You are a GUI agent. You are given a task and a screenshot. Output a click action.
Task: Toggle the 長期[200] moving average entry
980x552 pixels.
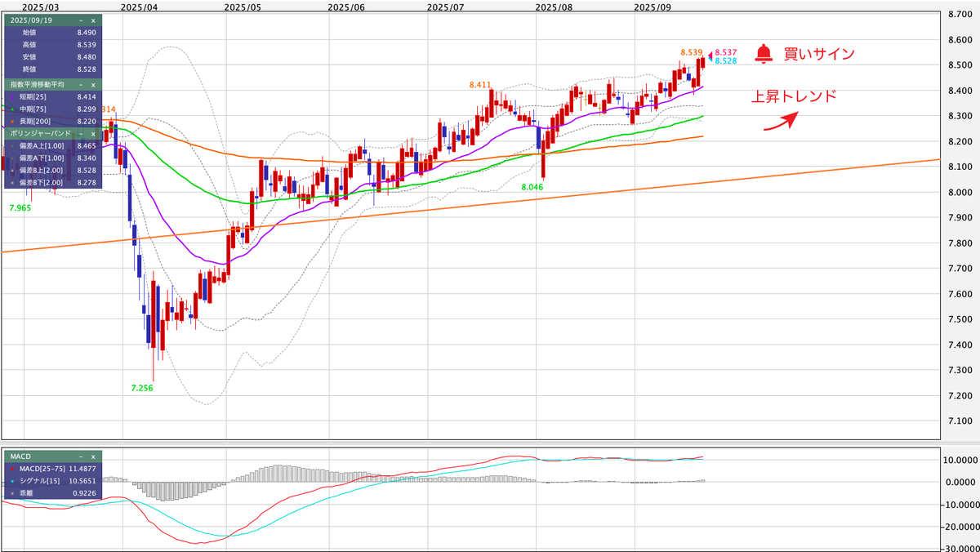(33, 120)
